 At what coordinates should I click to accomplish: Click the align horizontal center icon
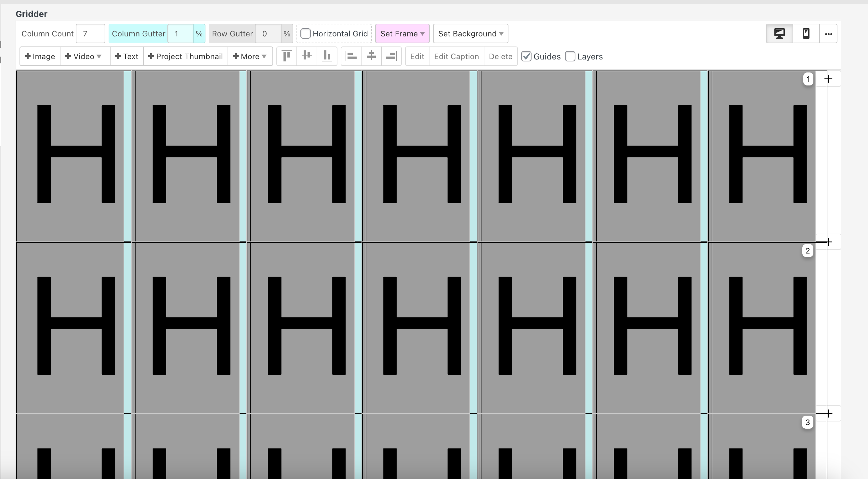[371, 56]
